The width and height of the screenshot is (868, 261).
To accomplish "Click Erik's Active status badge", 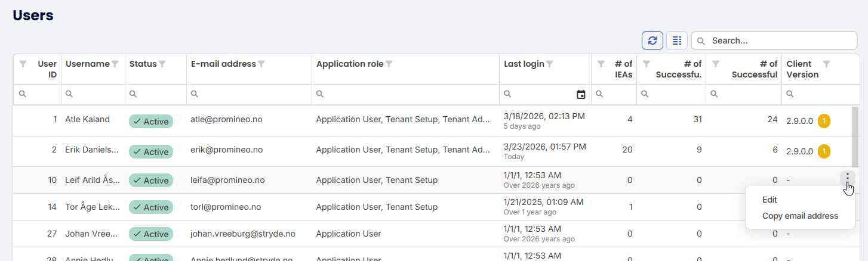I will [x=151, y=152].
